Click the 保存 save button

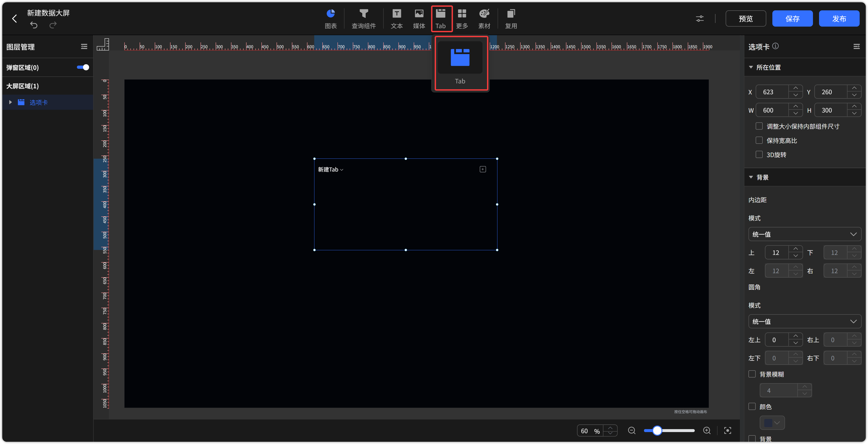792,18
